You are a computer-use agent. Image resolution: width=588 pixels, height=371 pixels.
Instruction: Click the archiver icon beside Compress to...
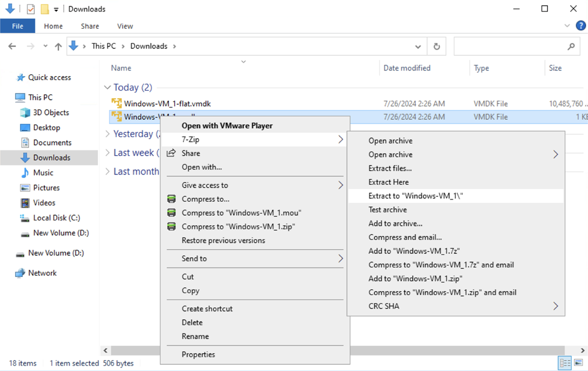tap(171, 199)
